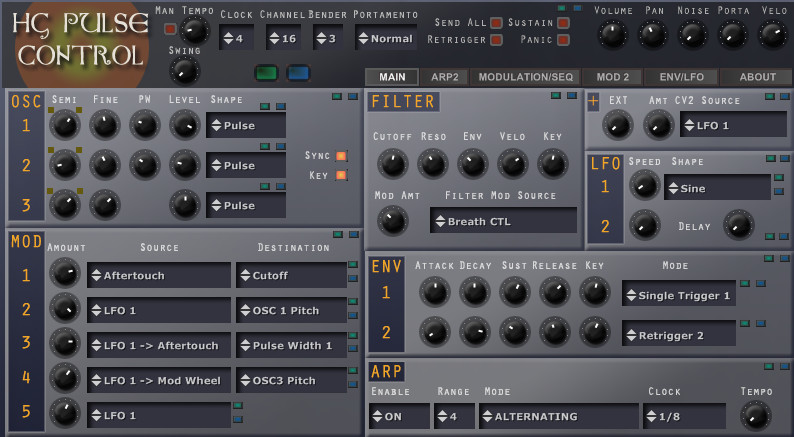This screenshot has width=794, height=437.
Task: Click small green indicator in FILTER header
Action: (x=556, y=95)
